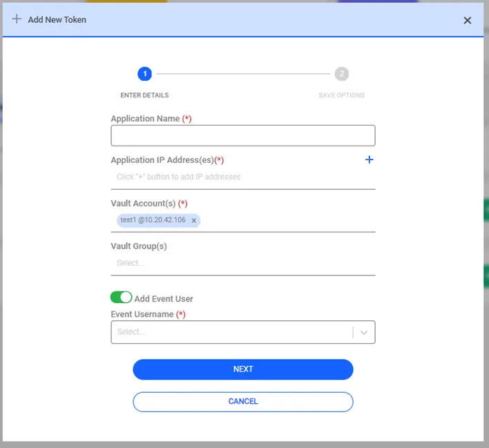This screenshot has height=448, width=489.
Task: Click the Add New Token title text
Action: [57, 19]
